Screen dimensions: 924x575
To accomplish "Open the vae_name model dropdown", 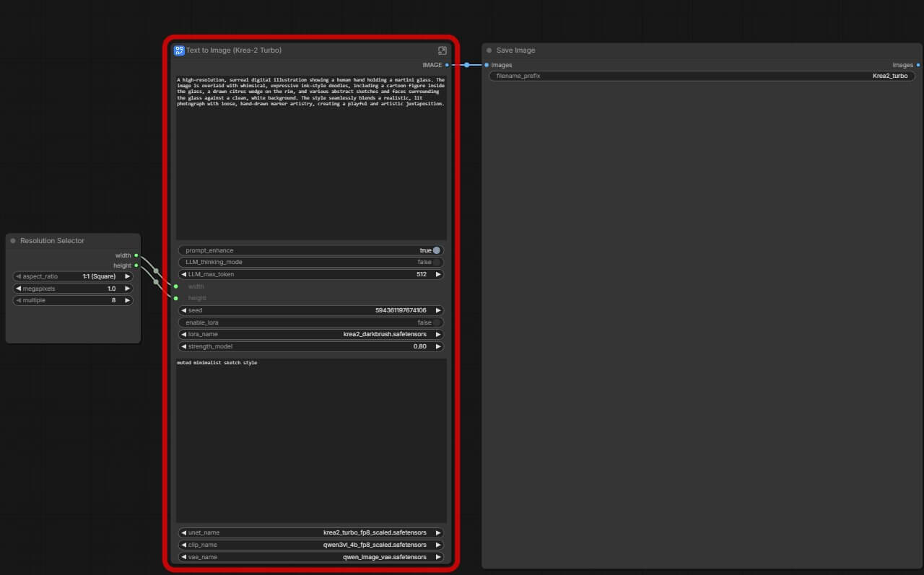I will point(311,557).
